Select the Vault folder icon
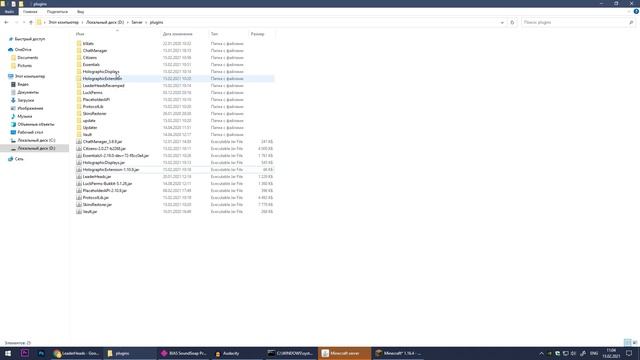Screen dimensions: 640x360 (x=79, y=134)
